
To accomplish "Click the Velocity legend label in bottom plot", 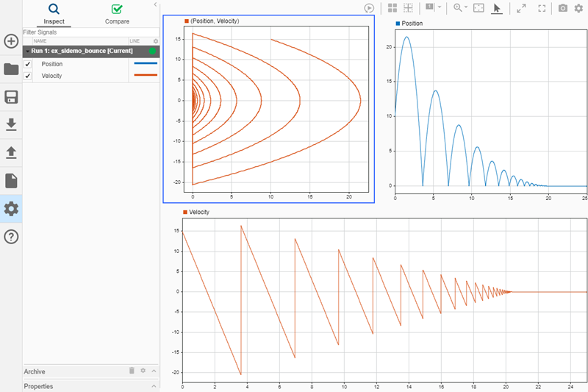I will point(199,212).
